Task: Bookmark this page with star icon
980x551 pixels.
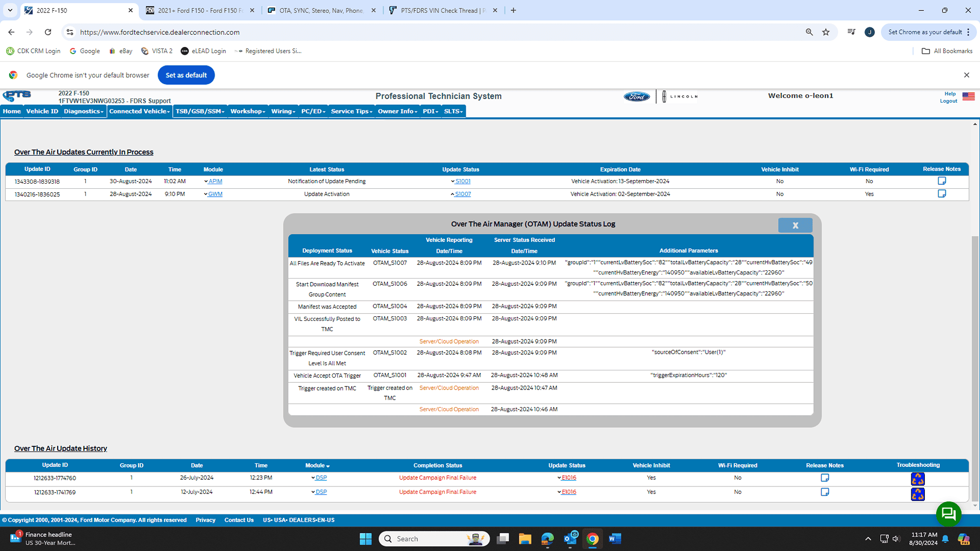Action: pos(826,32)
